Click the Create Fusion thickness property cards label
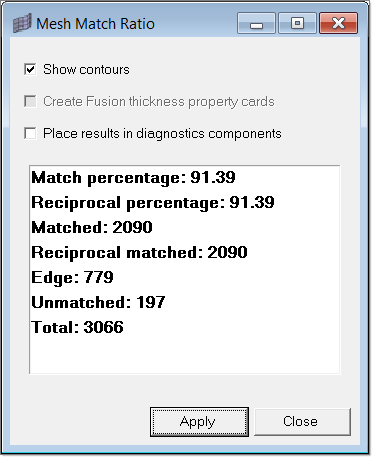This screenshot has width=373, height=458. point(159,101)
